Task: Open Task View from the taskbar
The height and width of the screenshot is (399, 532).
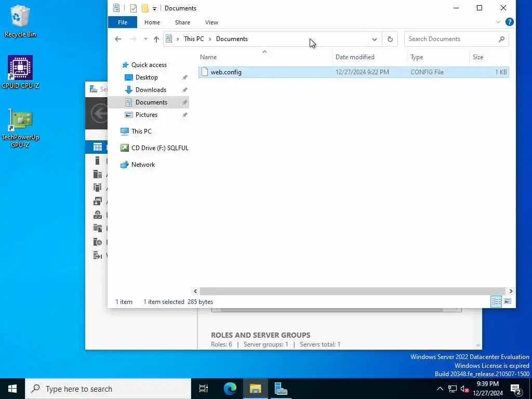Action: pos(204,389)
